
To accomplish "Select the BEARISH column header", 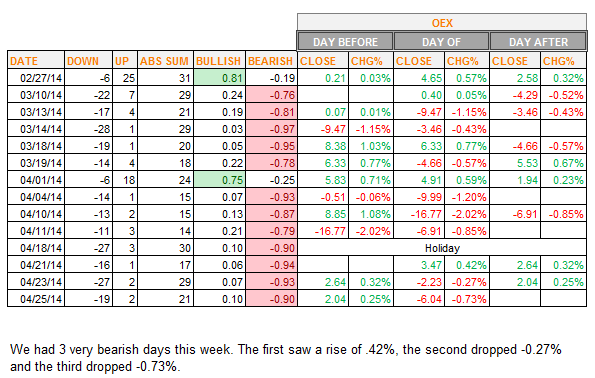I will (271, 60).
